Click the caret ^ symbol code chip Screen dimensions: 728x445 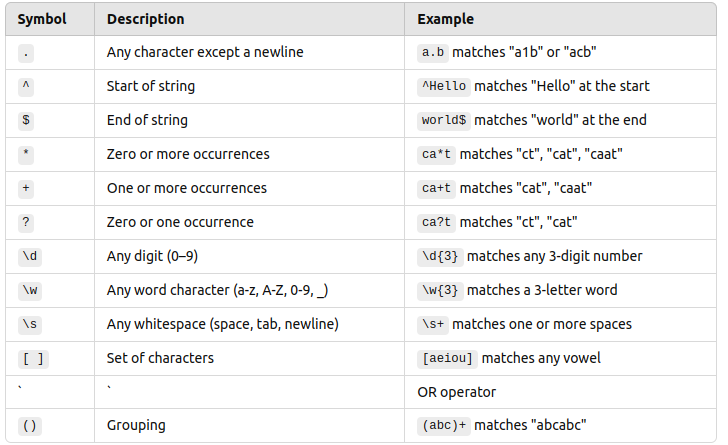click(x=26, y=86)
